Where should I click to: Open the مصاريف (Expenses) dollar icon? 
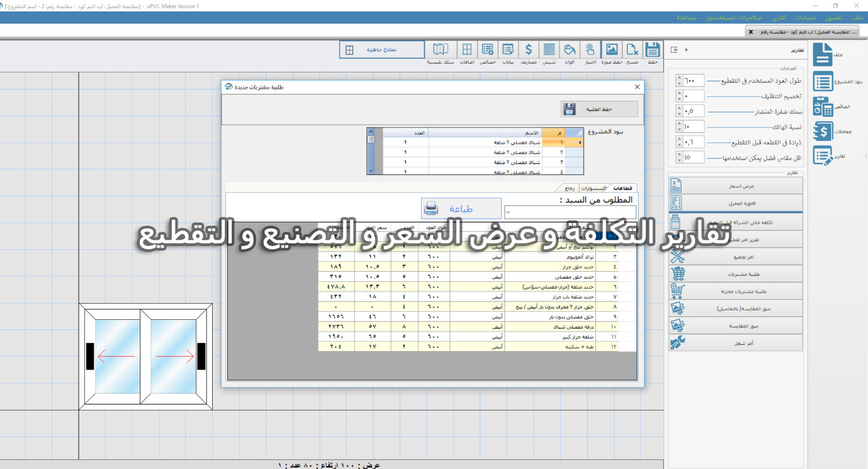pyautogui.click(x=528, y=49)
